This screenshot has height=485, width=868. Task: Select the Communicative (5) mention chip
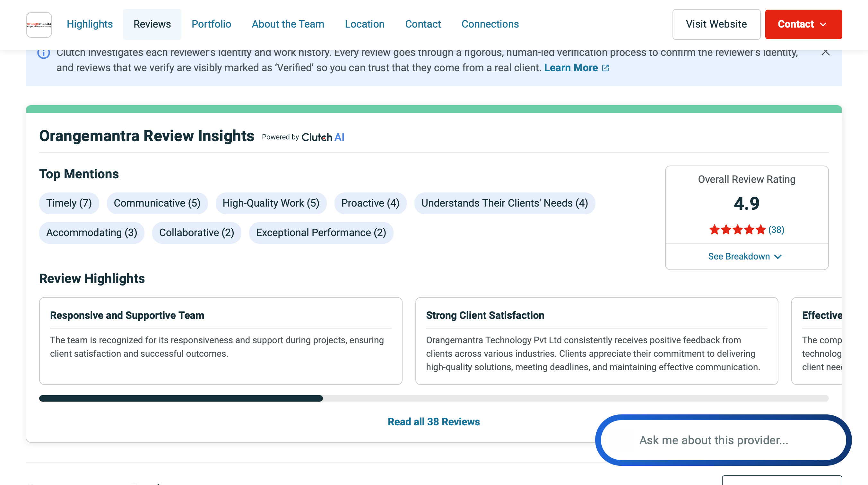click(x=157, y=203)
